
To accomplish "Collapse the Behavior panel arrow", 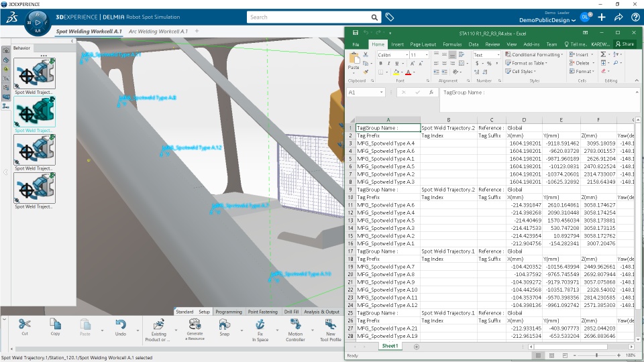I will (x=72, y=41).
